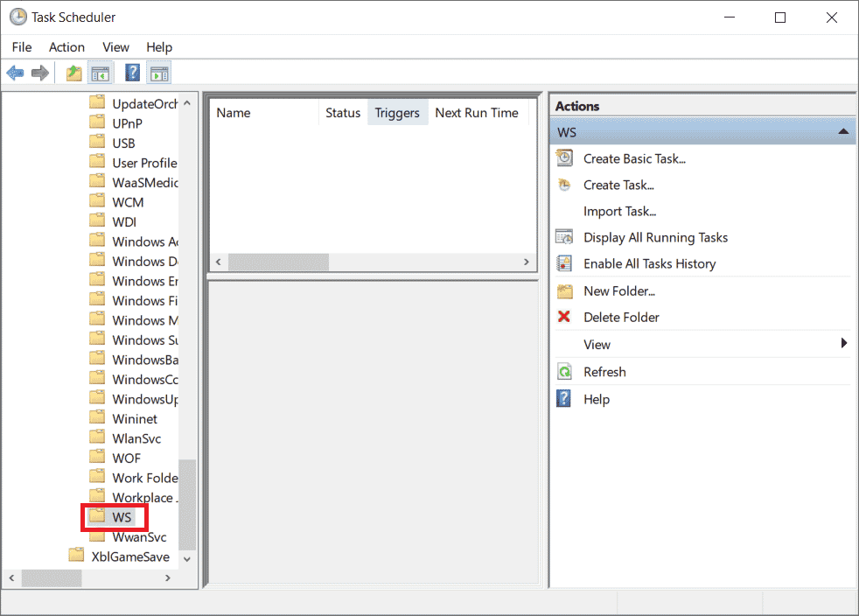Click the tree pane vertical scrollbar down arrow
Image resolution: width=859 pixels, height=616 pixels.
pyautogui.click(x=187, y=559)
